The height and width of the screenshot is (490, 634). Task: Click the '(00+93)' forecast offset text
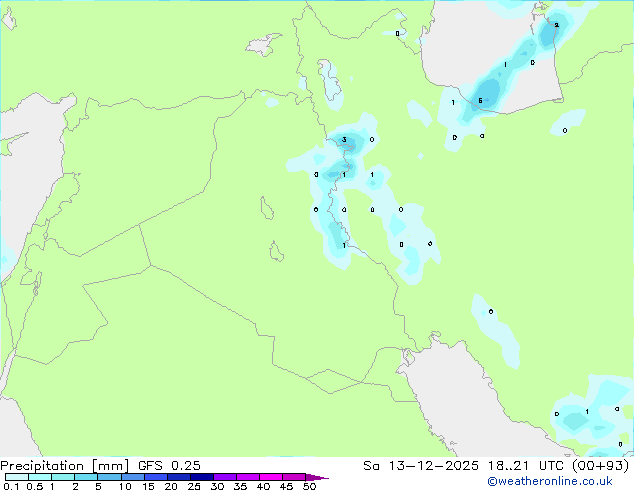602,466
